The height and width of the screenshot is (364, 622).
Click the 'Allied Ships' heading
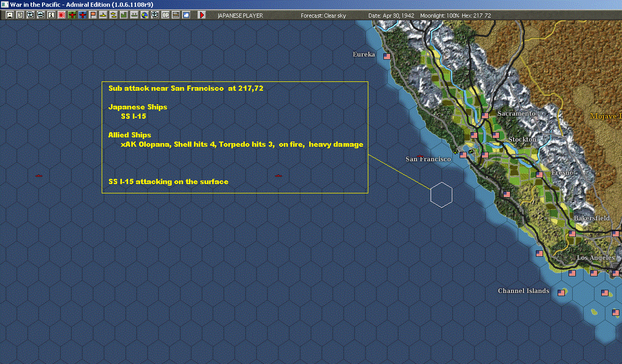point(129,135)
